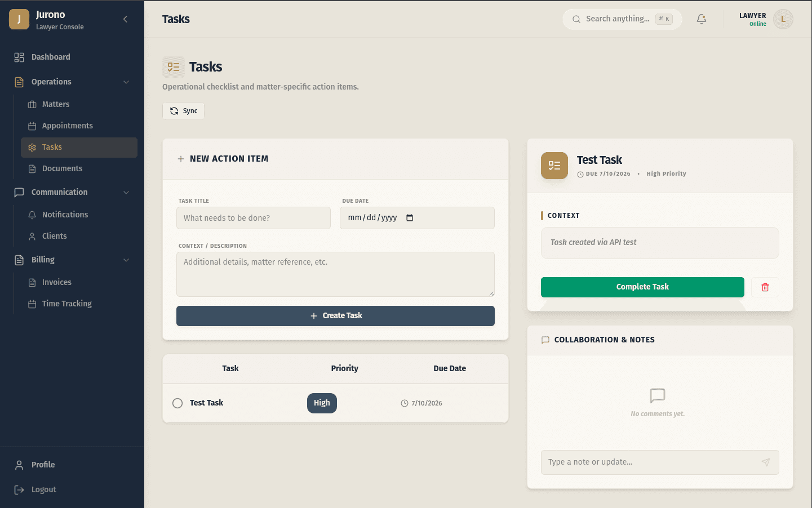Click the Sync refresh button
The image size is (812, 508).
[x=184, y=111]
